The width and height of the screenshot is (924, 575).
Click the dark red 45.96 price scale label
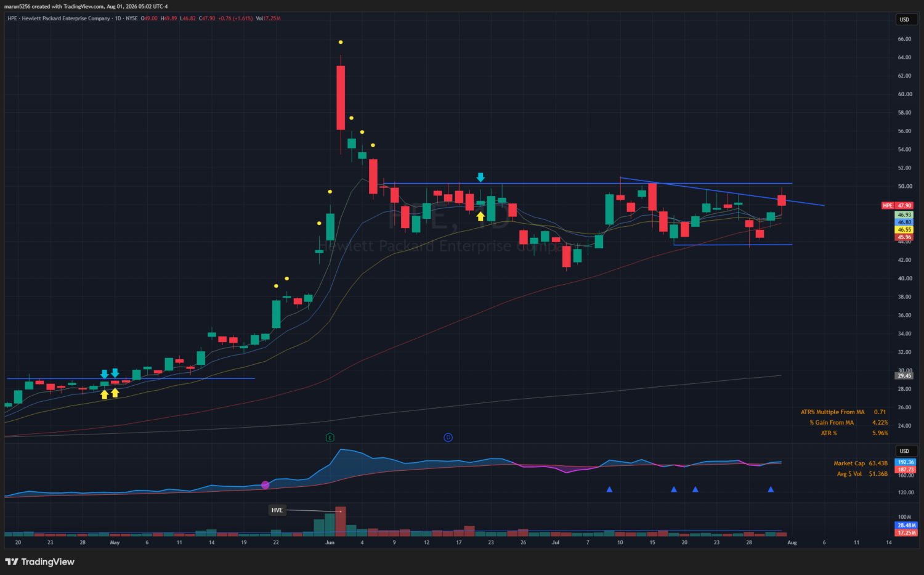click(904, 237)
